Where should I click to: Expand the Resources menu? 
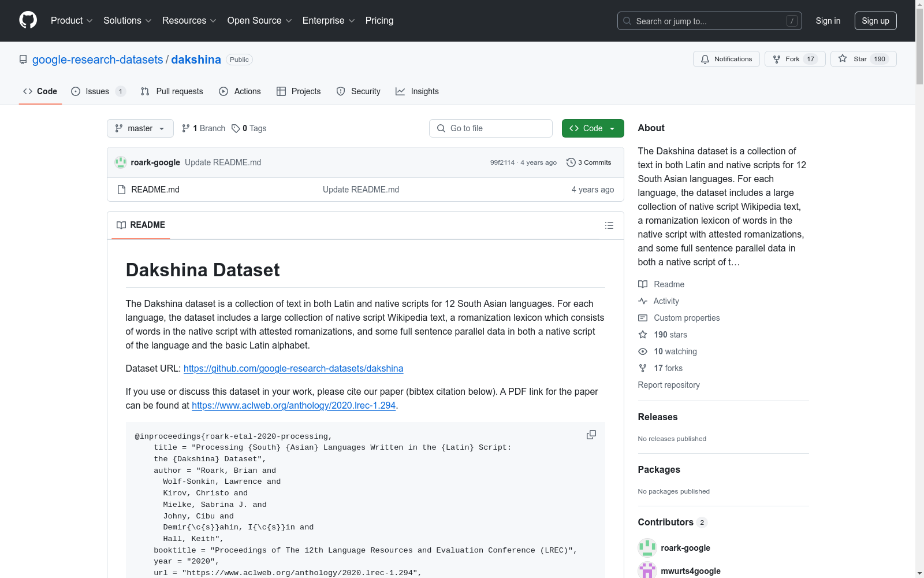(189, 21)
